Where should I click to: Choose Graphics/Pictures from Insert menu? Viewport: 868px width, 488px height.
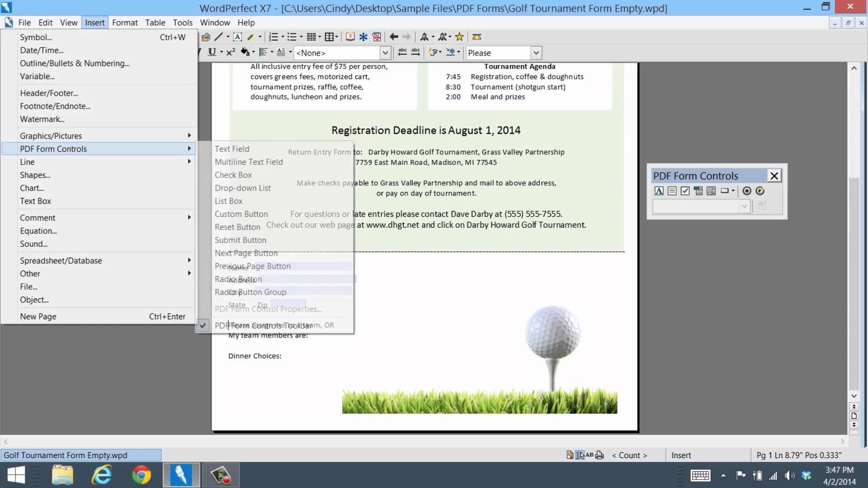[x=51, y=136]
